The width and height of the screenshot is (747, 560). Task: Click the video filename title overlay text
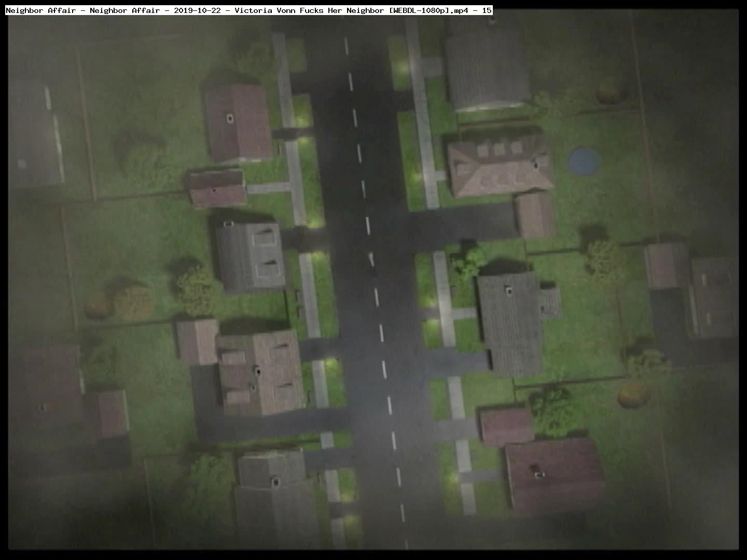point(249,10)
